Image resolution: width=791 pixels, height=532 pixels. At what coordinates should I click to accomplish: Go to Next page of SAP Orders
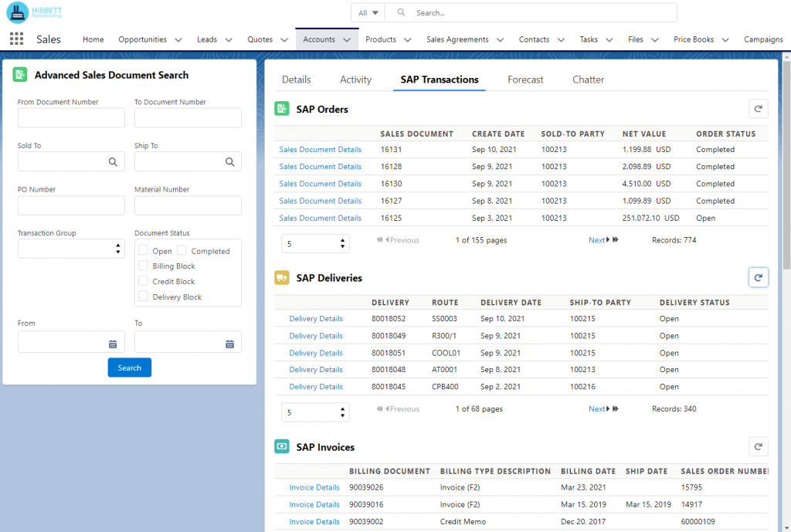[x=599, y=240]
